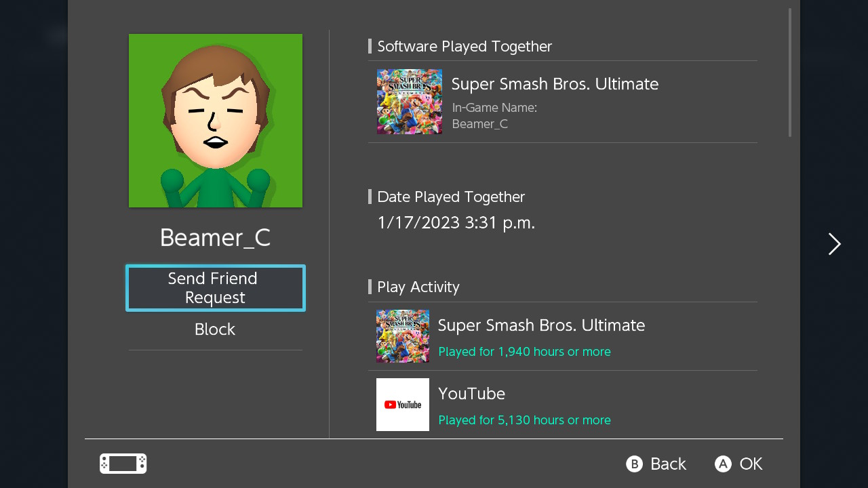Click the 1/17/2023 3:31 p.m. date
The image size is (868, 488).
click(456, 222)
